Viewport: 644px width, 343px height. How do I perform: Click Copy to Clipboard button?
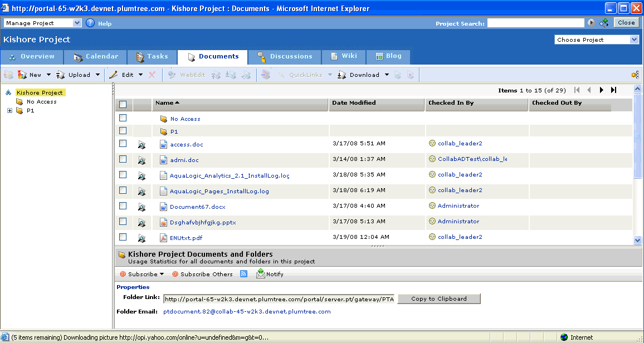click(438, 298)
